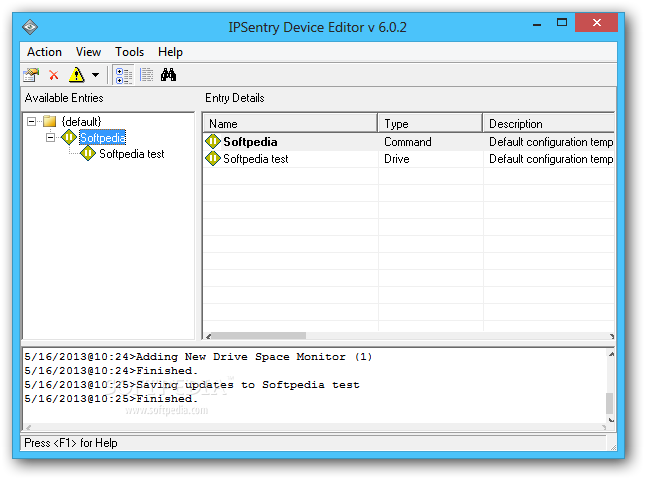
Task: Select {default} entry label in tree
Action: coord(81,121)
